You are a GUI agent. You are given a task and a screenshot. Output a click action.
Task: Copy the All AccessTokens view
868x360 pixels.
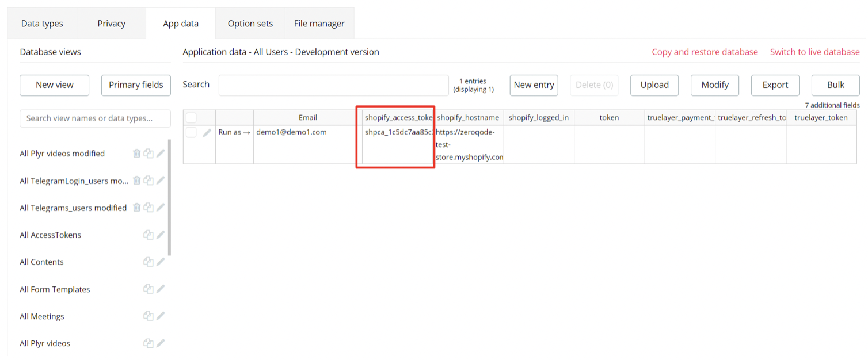(x=149, y=235)
